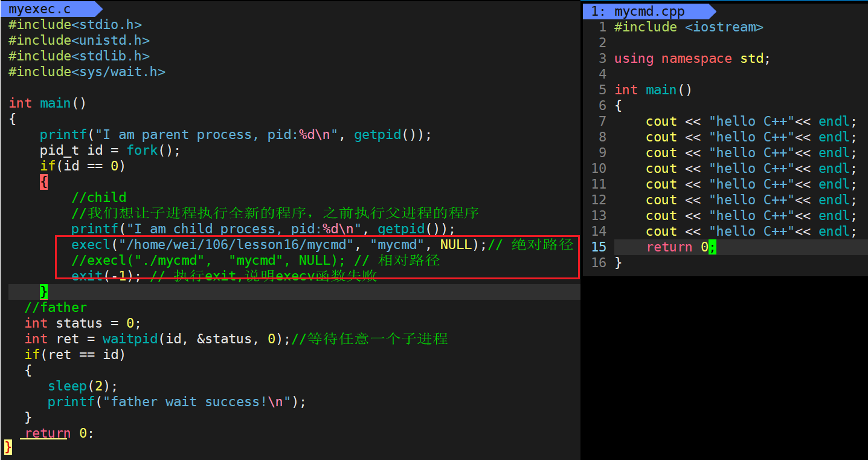Click the cout line numbered 10
Image resolution: width=868 pixels, height=460 pixels.
click(x=751, y=169)
